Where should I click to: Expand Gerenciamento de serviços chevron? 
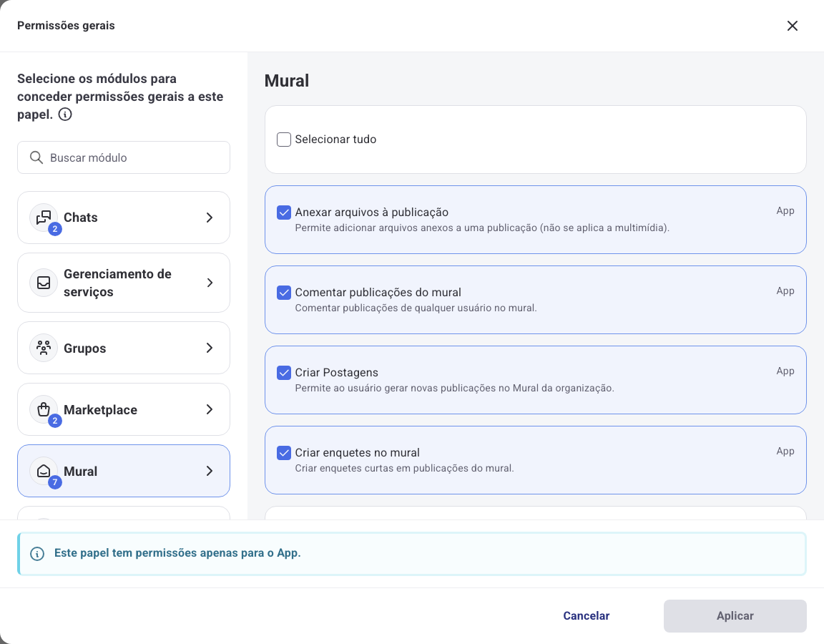(x=210, y=283)
